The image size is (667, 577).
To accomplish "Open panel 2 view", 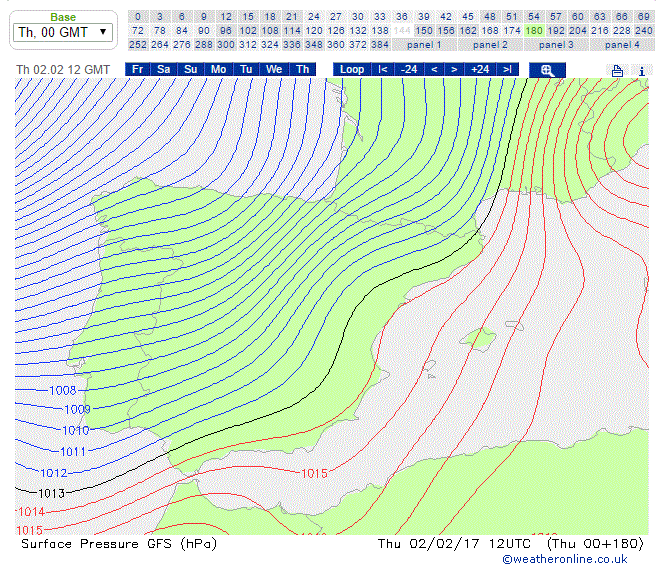I will (x=490, y=45).
